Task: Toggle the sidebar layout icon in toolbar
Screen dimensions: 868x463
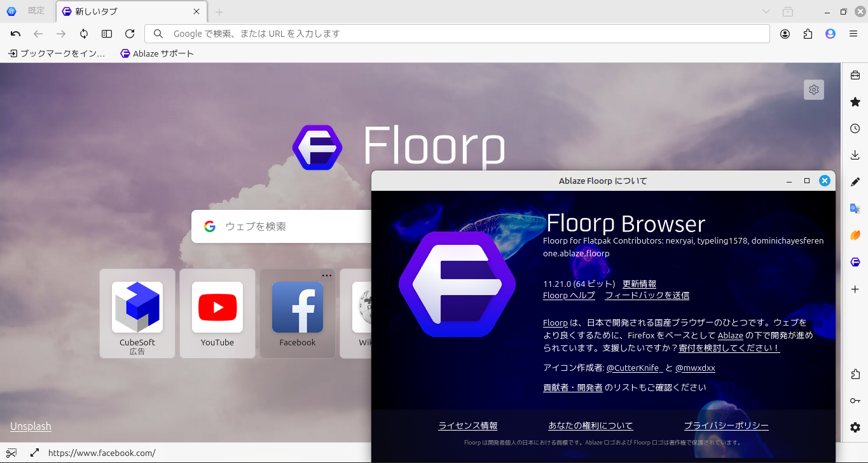Action: click(x=107, y=34)
